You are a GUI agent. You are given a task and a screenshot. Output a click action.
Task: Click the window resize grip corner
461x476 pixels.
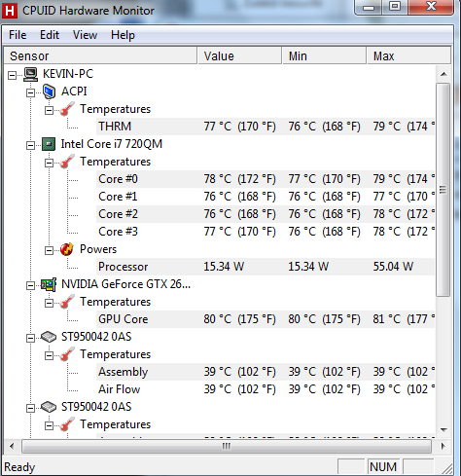(x=447, y=468)
